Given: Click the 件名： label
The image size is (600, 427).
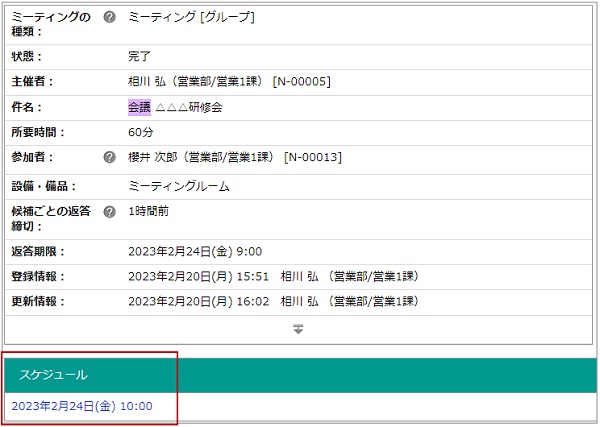Looking at the screenshot, I should click(x=27, y=107).
